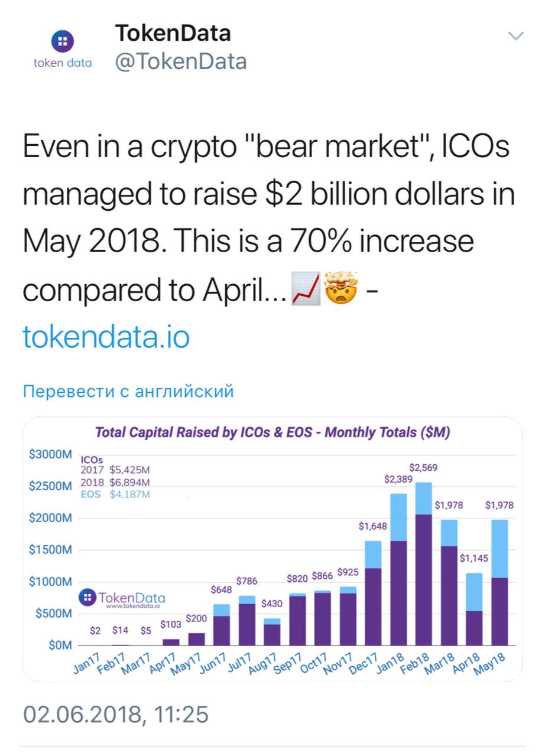
Task: Open the ICO chart image
Action: pyautogui.click(x=272, y=549)
